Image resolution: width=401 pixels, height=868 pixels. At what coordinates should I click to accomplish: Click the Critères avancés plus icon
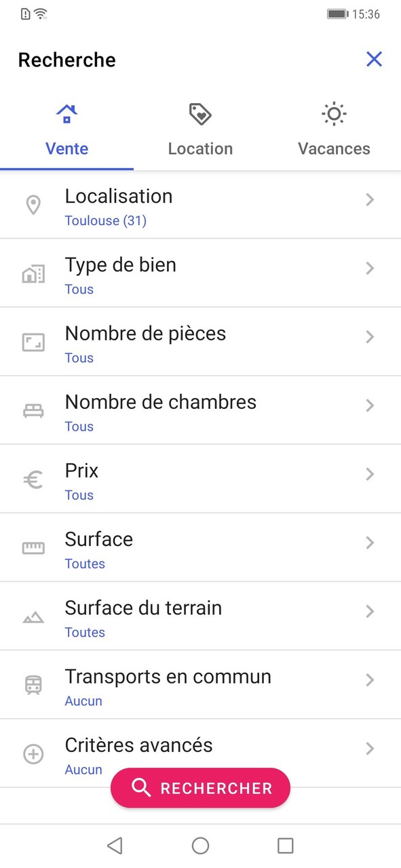[33, 754]
